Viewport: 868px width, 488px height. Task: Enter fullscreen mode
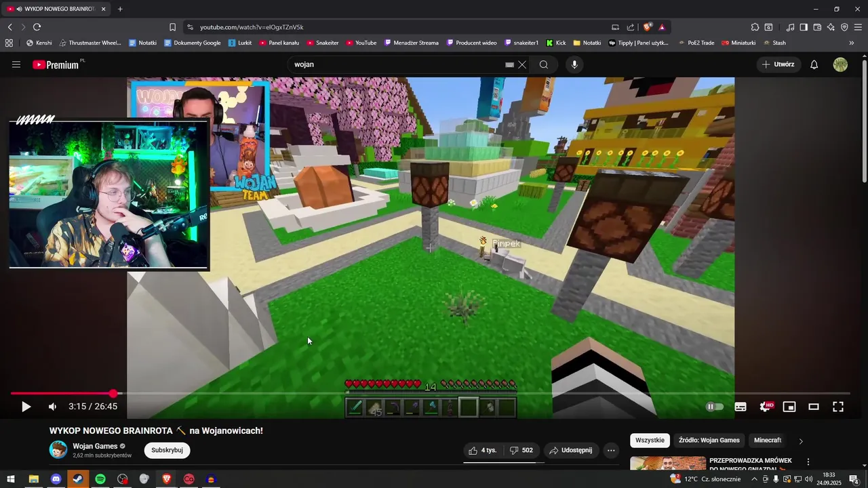838,407
